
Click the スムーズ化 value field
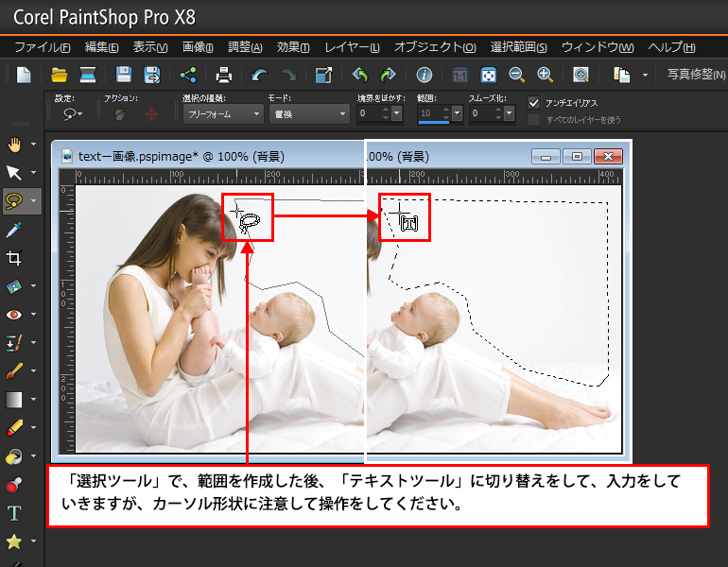tap(482, 113)
